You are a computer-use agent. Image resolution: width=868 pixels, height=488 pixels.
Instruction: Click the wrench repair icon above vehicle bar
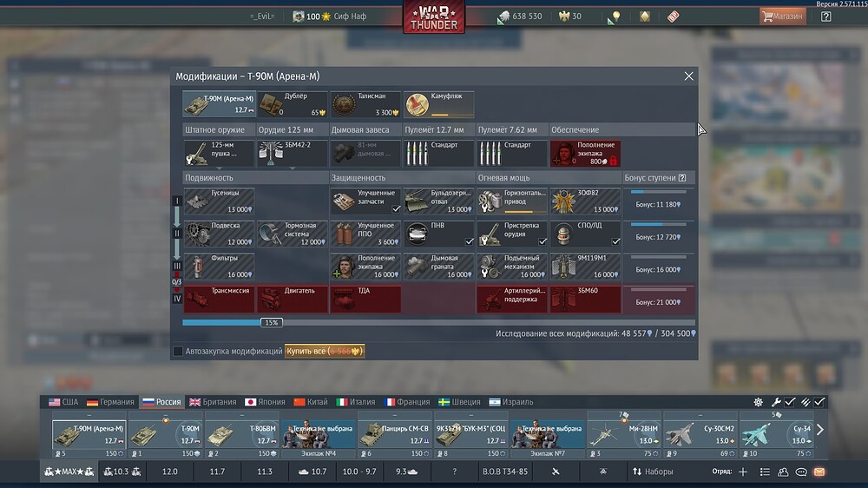coord(776,402)
